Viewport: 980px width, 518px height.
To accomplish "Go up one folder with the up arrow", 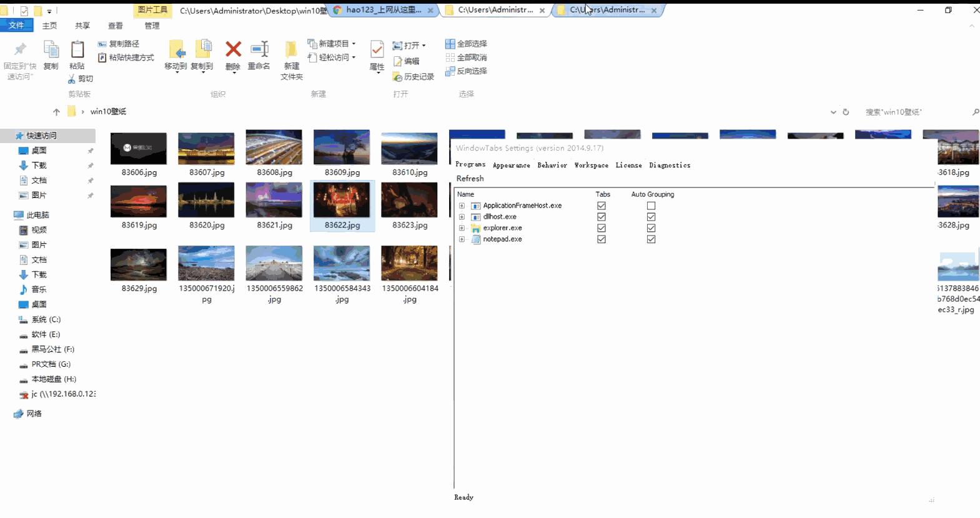I will pos(56,112).
